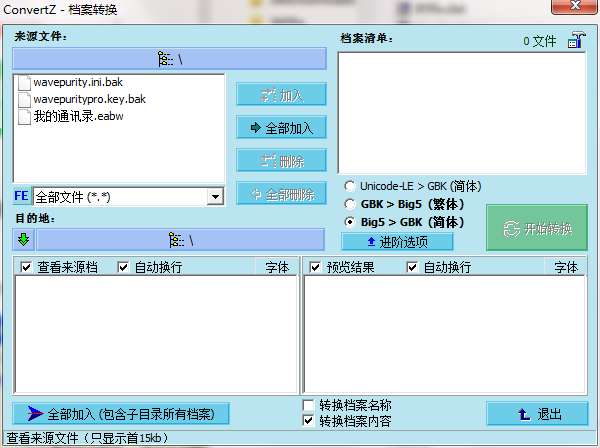The image size is (600, 448).
Task: Select Big5 > GBK (简体) radio option
Action: coord(349,222)
